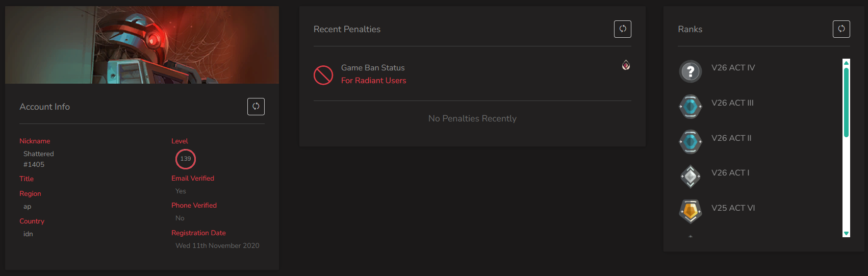Click the level 139 circle badge
Screen dimensions: 868x276
[186, 159]
